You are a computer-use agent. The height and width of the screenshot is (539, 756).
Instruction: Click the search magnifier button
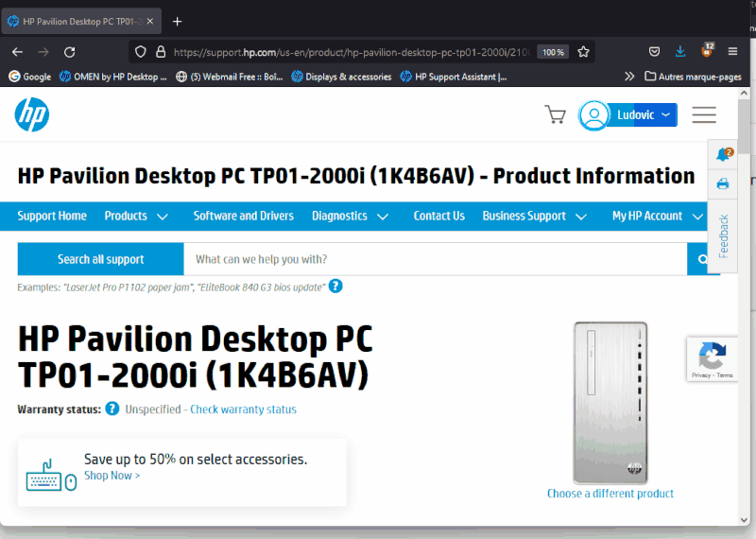[x=702, y=259]
